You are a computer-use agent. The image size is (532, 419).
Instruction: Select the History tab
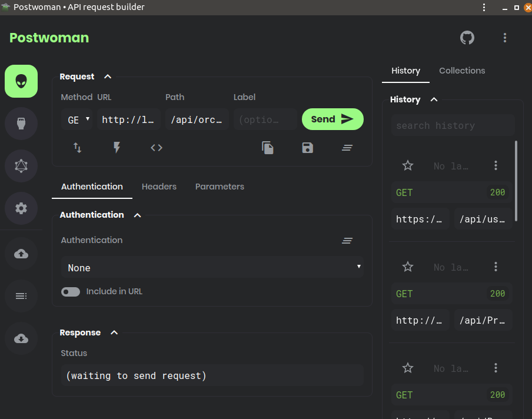406,71
